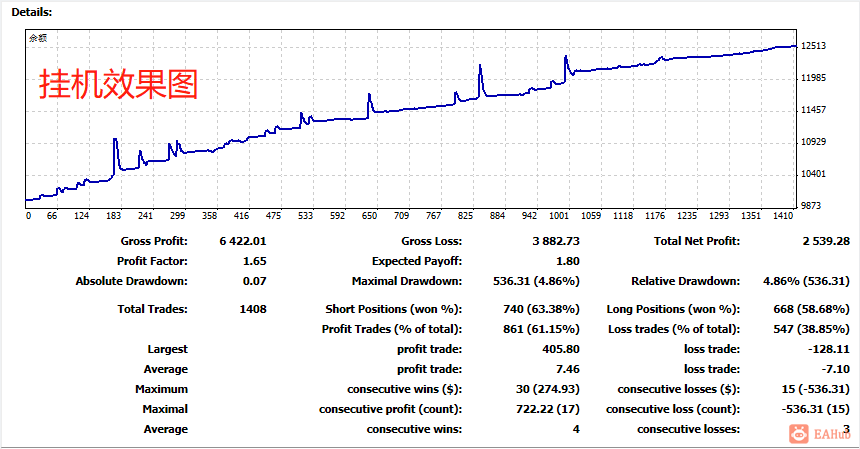Screen dimensions: 860x449
Task: Click the Total Net Profit label
Action: (x=697, y=241)
